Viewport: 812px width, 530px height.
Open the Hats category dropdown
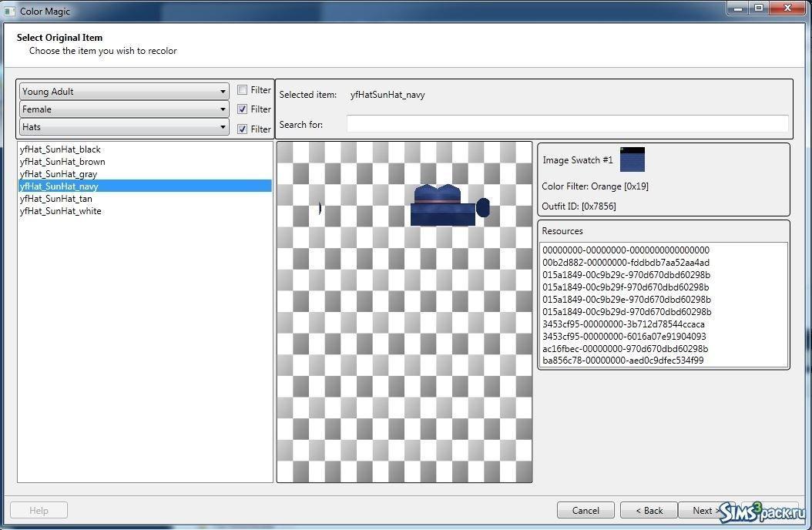tap(123, 127)
